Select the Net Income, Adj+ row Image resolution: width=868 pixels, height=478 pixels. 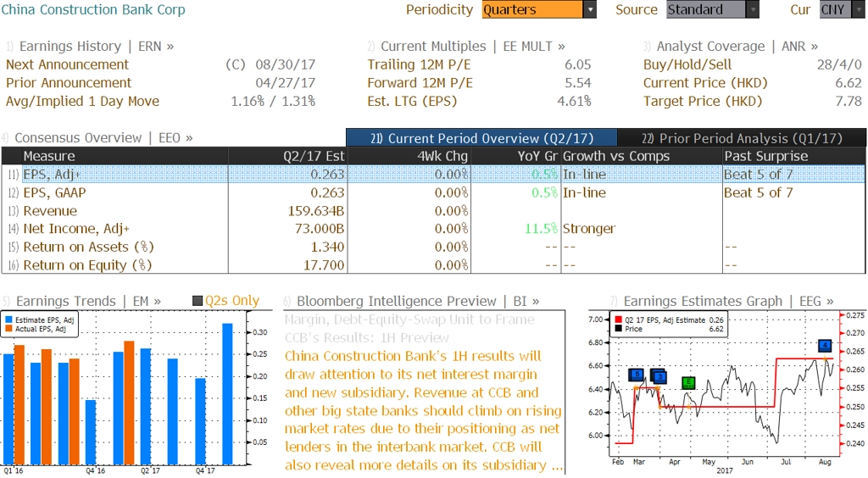pyautogui.click(x=433, y=229)
